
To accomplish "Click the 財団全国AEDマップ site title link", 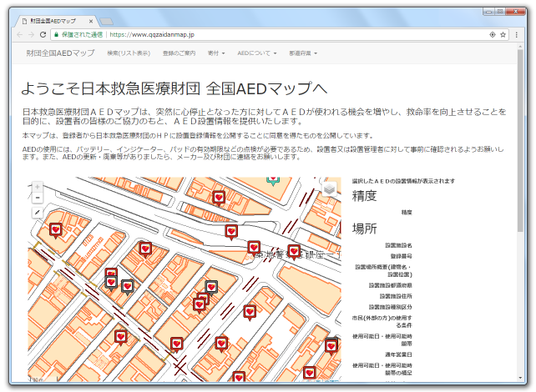I will coord(60,53).
